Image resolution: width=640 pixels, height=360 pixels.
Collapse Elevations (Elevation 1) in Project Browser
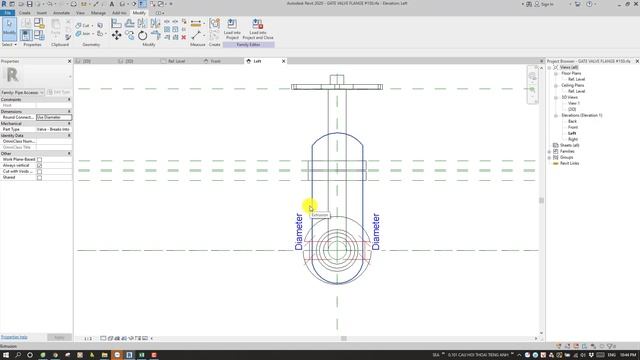(x=556, y=116)
